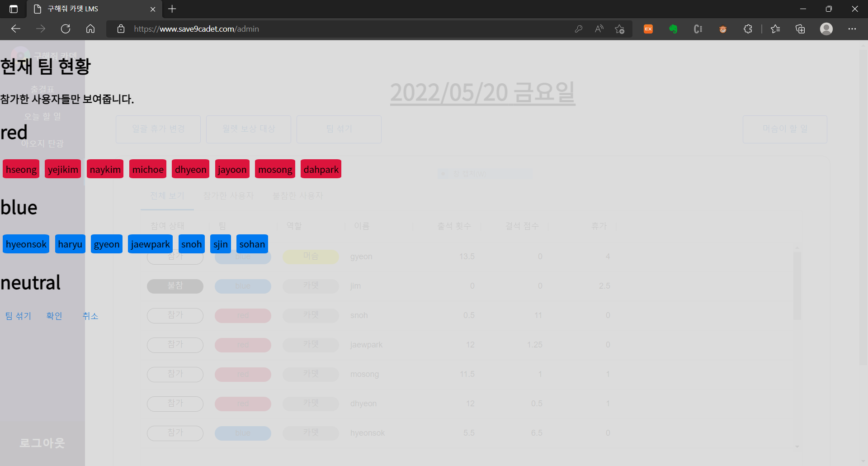Image resolution: width=868 pixels, height=466 pixels.
Task: Click the orange EX extension icon
Action: pyautogui.click(x=648, y=29)
